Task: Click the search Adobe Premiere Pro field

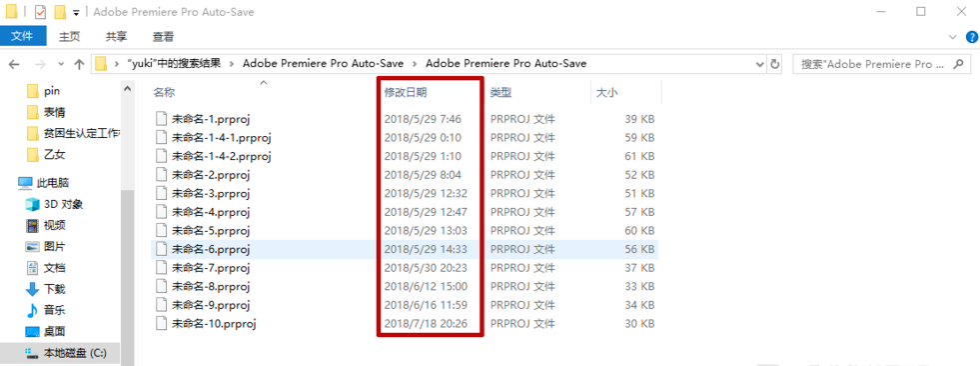Action: point(875,64)
